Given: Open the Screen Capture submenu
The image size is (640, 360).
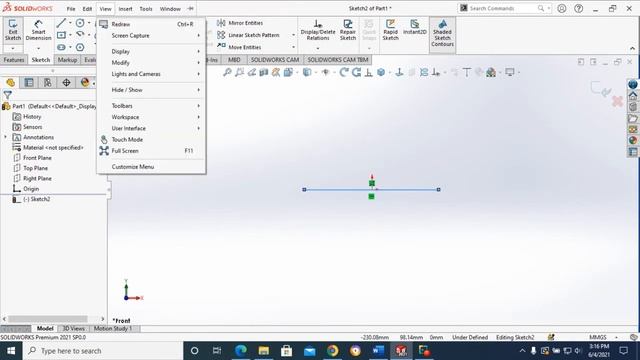Looking at the screenshot, I should 151,36.
